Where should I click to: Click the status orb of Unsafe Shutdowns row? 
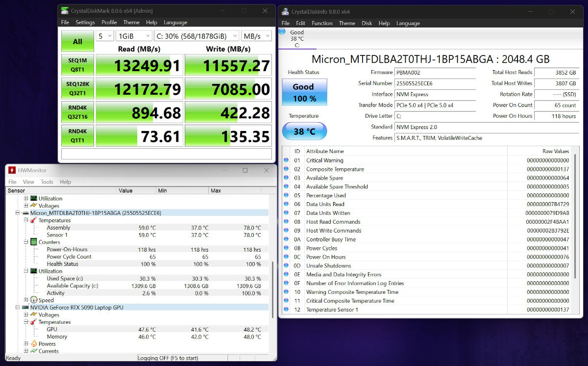click(286, 265)
